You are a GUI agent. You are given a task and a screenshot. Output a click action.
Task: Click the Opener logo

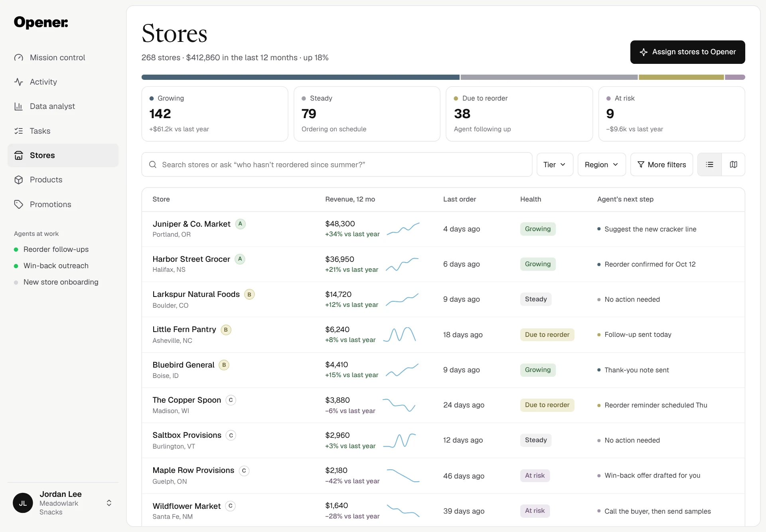tap(41, 22)
